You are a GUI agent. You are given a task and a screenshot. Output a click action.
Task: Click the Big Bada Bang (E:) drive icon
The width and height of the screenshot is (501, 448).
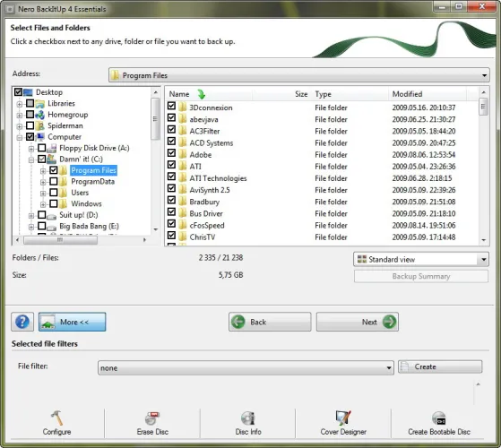(51, 227)
